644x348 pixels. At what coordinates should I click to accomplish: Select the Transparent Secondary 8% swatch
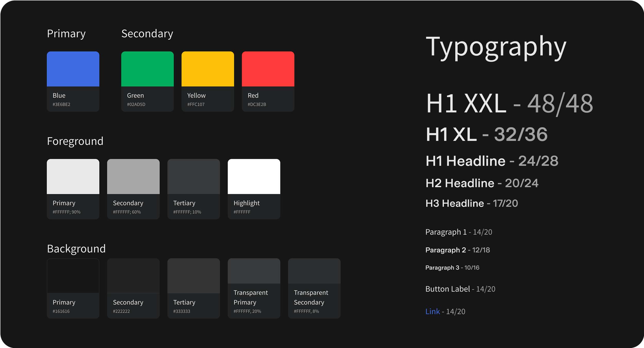tap(314, 271)
